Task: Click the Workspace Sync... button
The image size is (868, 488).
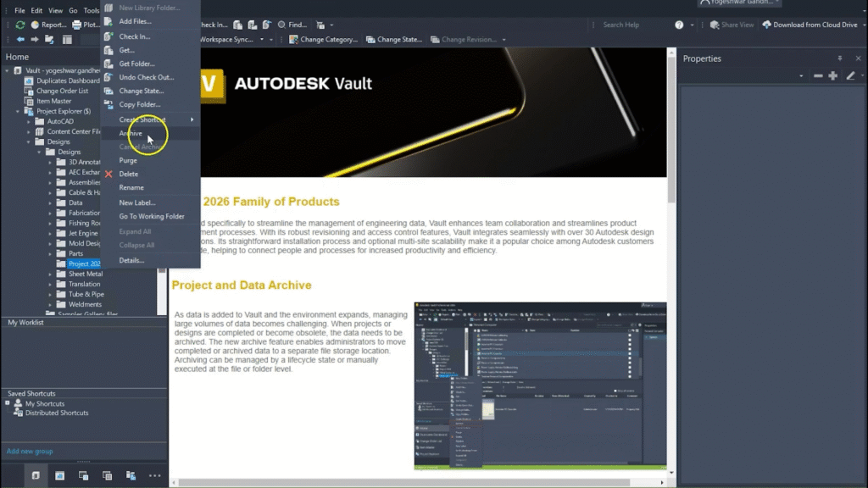Action: tap(227, 40)
